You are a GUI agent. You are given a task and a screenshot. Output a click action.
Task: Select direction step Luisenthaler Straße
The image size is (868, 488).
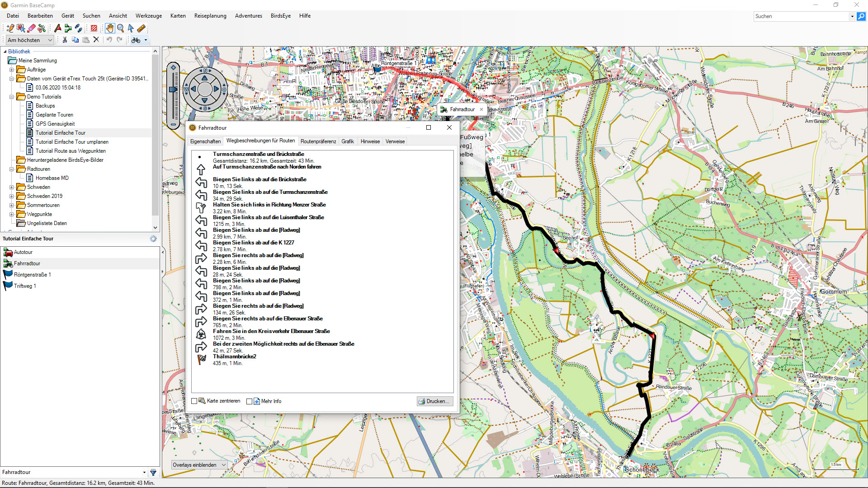pos(268,221)
